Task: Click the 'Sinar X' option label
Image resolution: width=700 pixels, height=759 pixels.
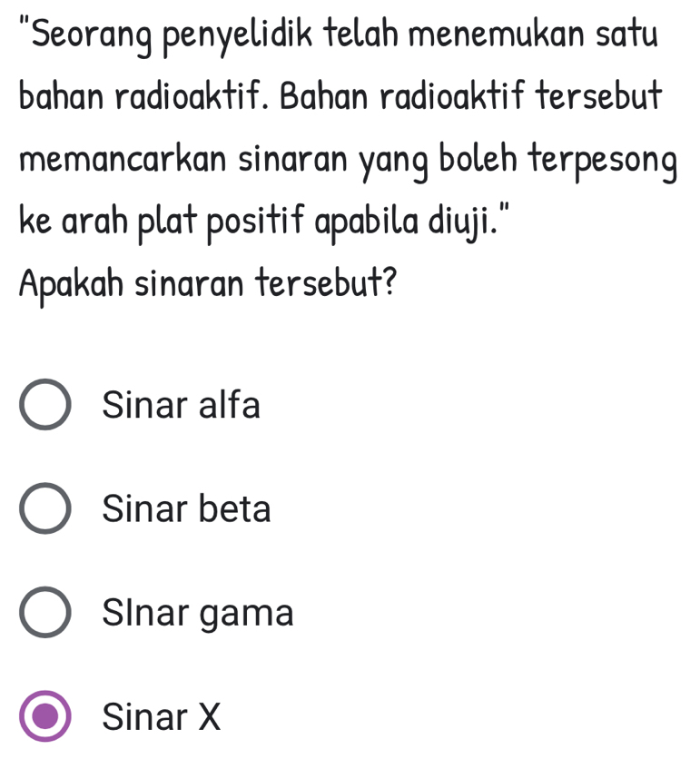Action: [x=162, y=717]
